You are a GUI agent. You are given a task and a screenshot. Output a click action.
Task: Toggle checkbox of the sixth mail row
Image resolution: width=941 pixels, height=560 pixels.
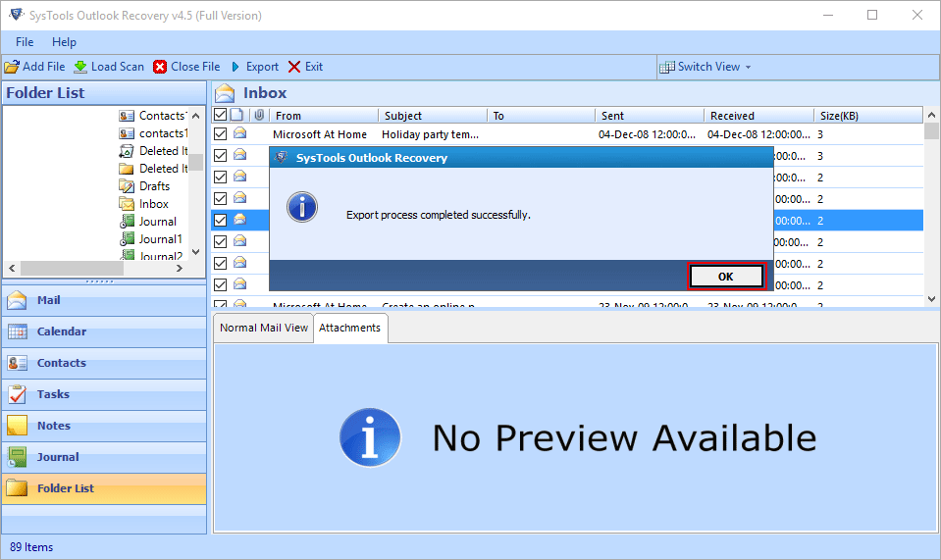click(x=220, y=241)
